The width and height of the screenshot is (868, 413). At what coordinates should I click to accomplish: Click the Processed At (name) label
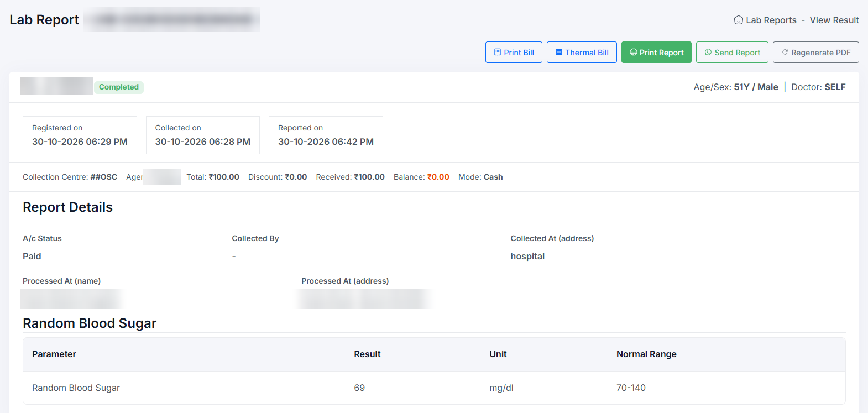coord(61,281)
